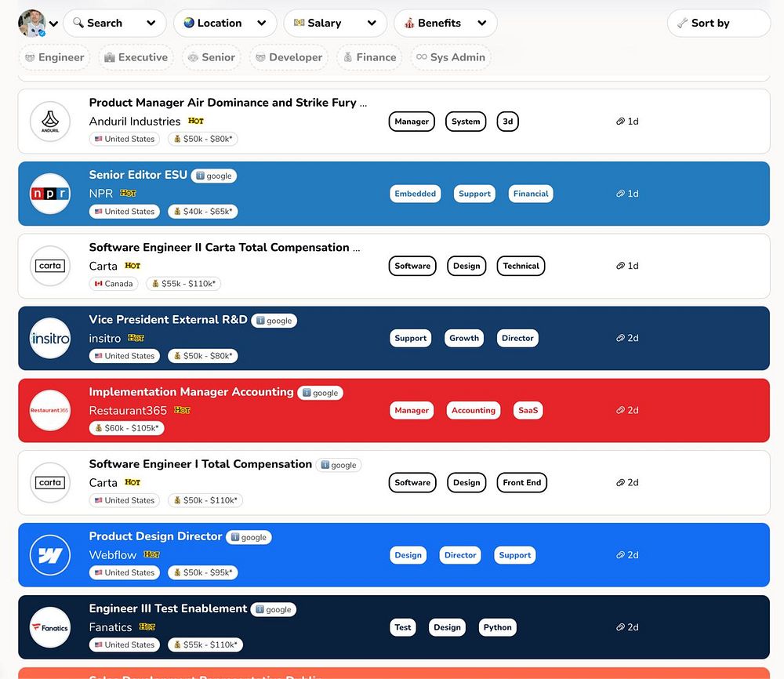The width and height of the screenshot is (784, 679).
Task: Select the Engineer quick filter
Action: pyautogui.click(x=55, y=57)
